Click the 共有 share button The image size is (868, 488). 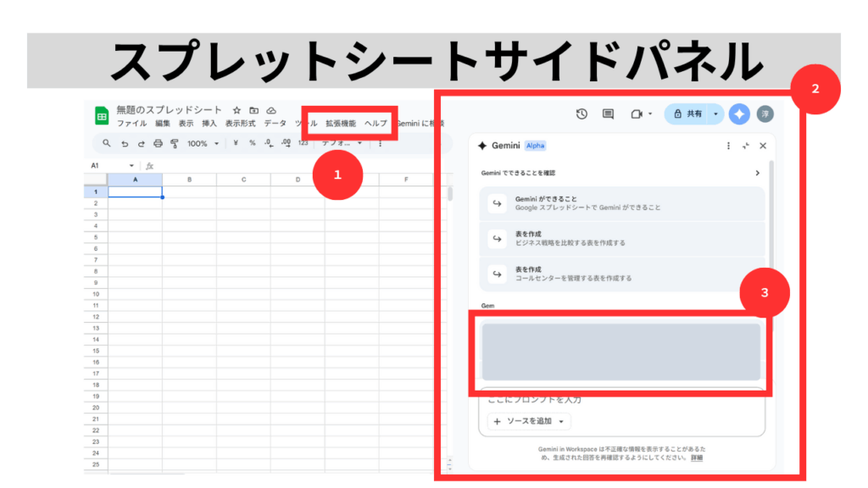tap(687, 114)
